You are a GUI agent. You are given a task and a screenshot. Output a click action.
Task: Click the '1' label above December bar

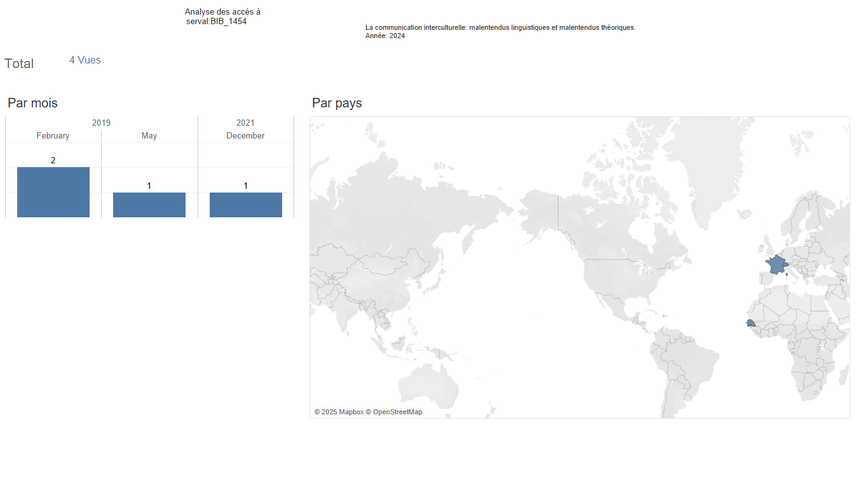click(x=245, y=186)
